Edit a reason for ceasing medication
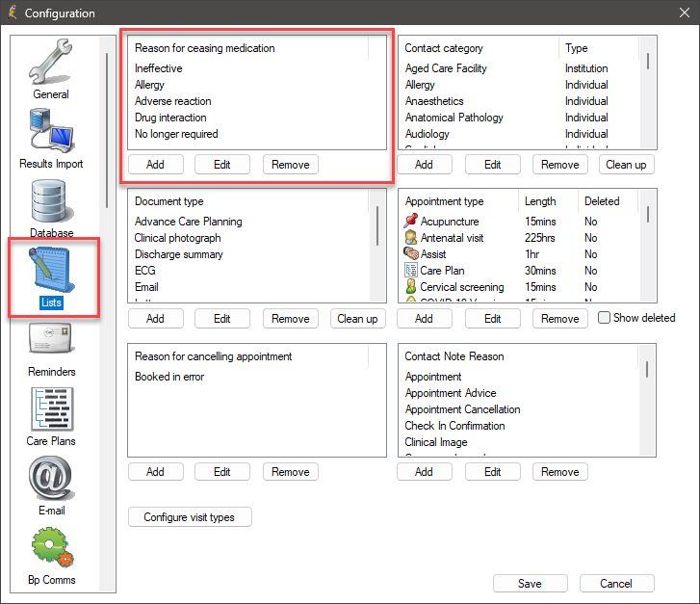 (221, 165)
